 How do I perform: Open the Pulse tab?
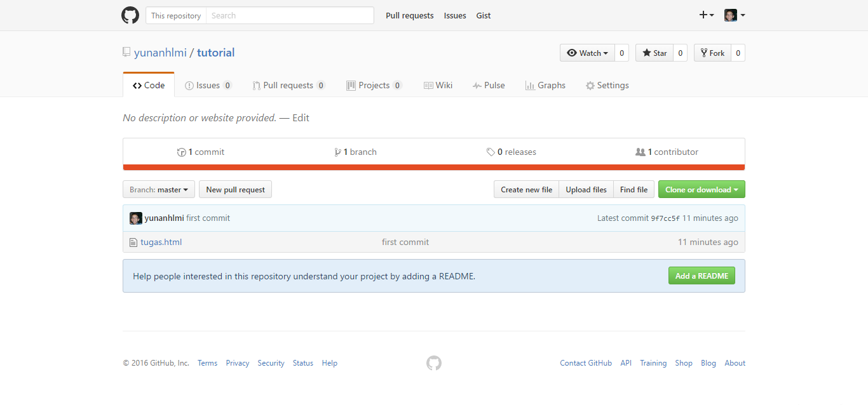click(x=489, y=85)
